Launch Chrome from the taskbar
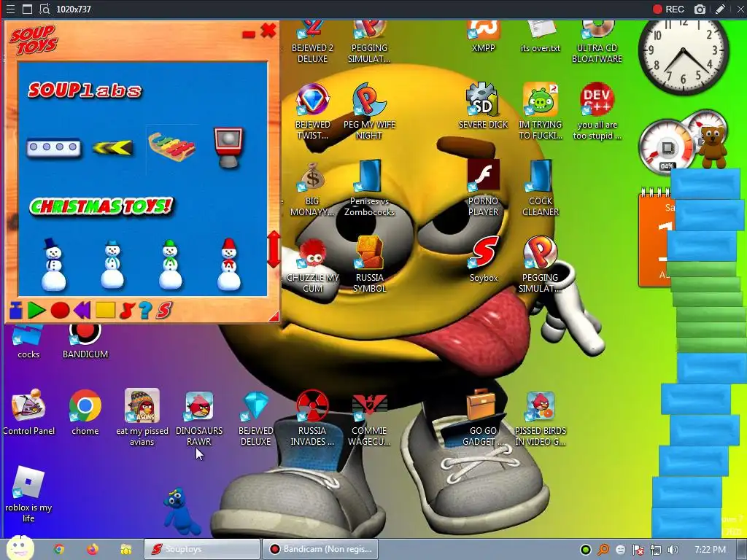This screenshot has height=560, width=747. tap(59, 549)
